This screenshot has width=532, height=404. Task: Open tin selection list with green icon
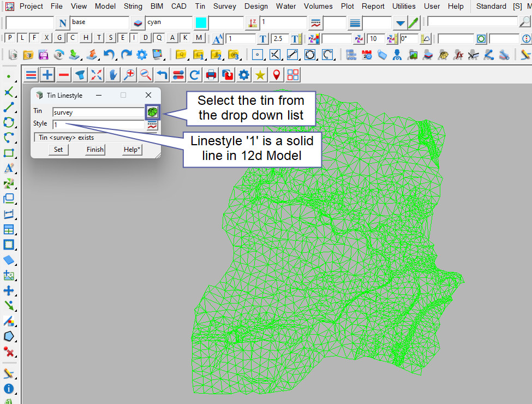152,112
